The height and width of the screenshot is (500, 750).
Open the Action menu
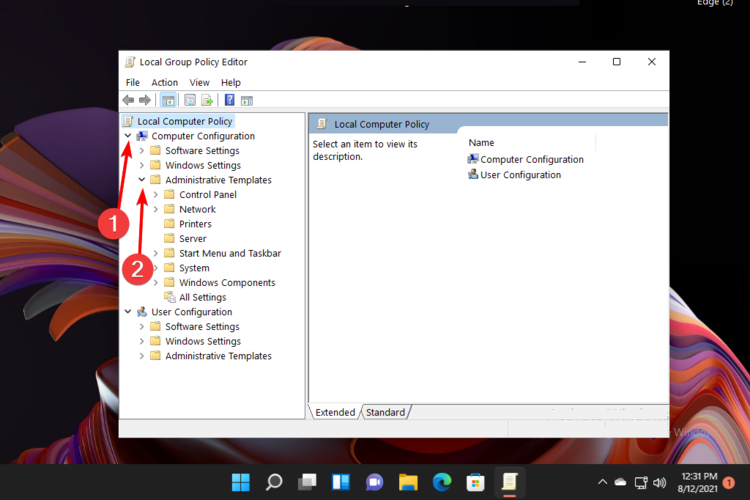(165, 82)
